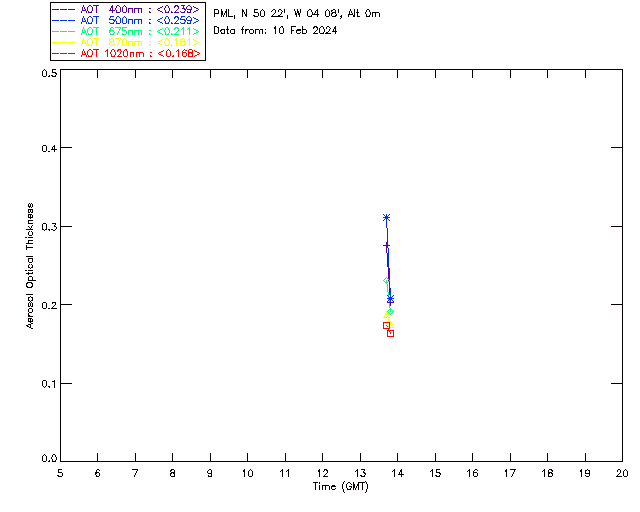Click the 'Data from: 10 Feb 2024' text
This screenshot has width=640, height=512.
pyautogui.click(x=275, y=30)
